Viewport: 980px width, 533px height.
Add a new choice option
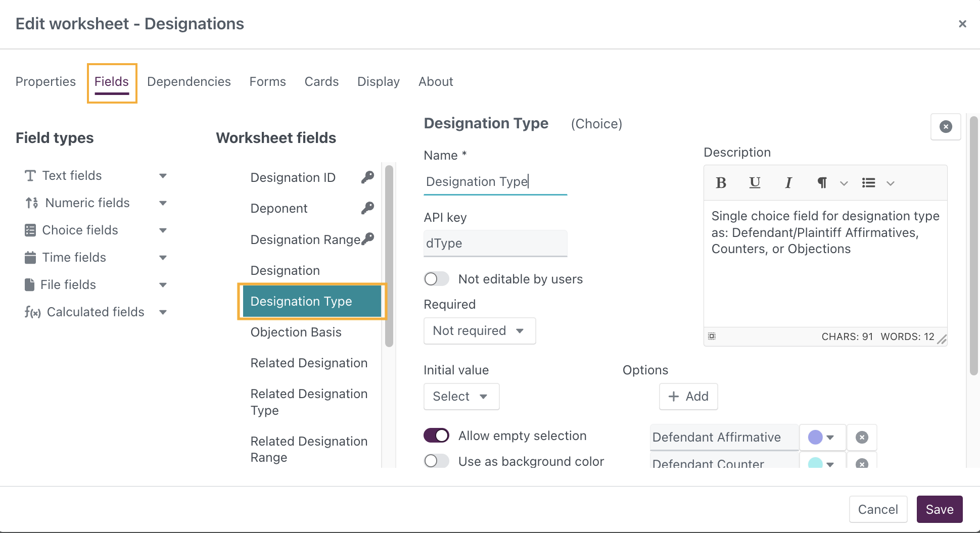coord(688,397)
